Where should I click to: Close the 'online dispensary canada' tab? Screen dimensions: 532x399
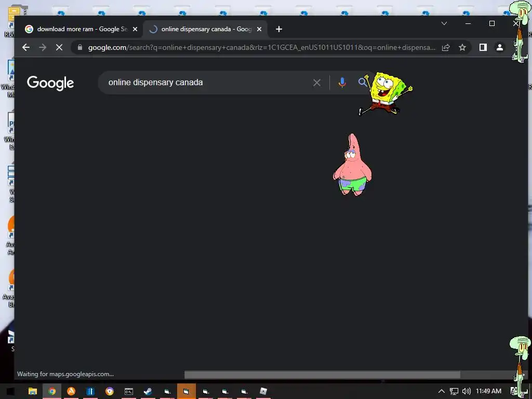pos(259,29)
